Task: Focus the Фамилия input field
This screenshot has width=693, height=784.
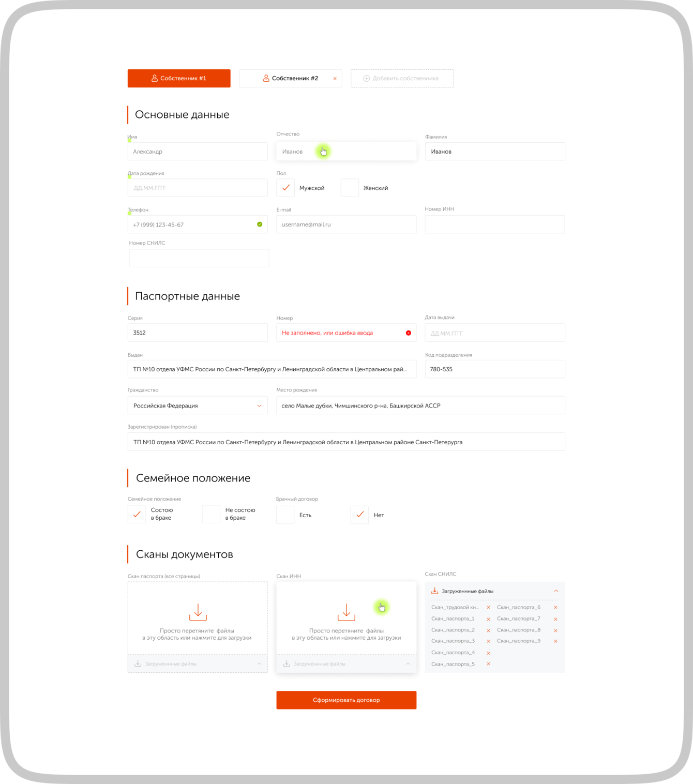Action: pyautogui.click(x=495, y=152)
